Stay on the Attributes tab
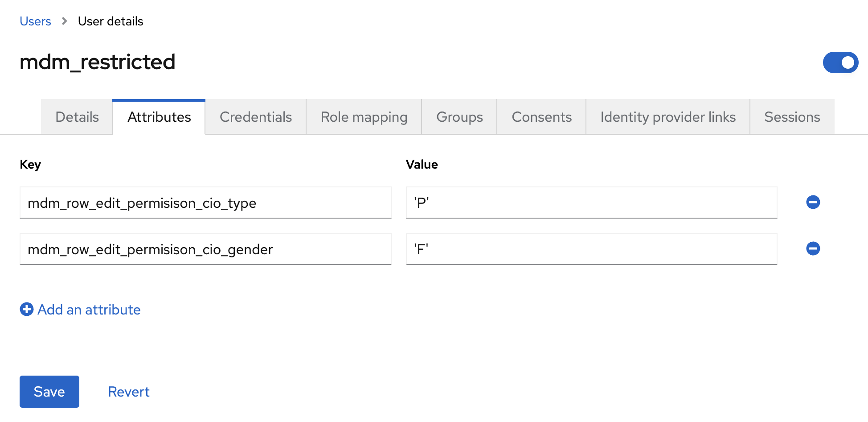Screen dimensions: 868x422 [x=159, y=117]
